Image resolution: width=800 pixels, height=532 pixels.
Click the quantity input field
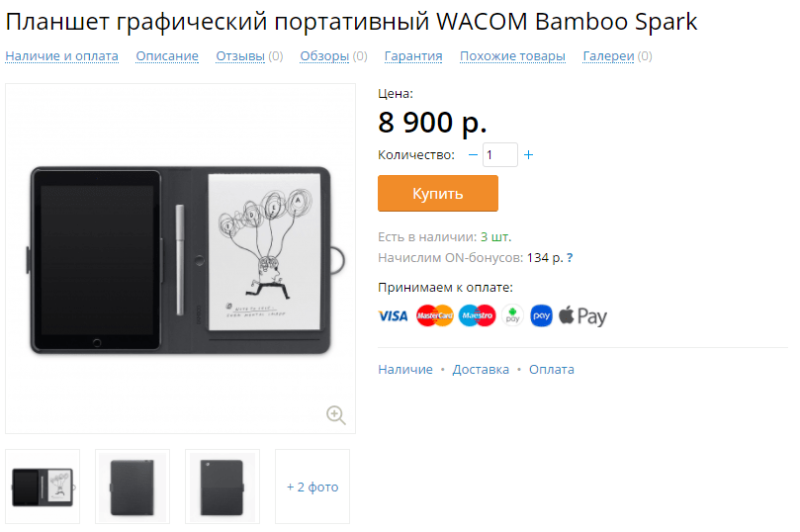click(500, 154)
